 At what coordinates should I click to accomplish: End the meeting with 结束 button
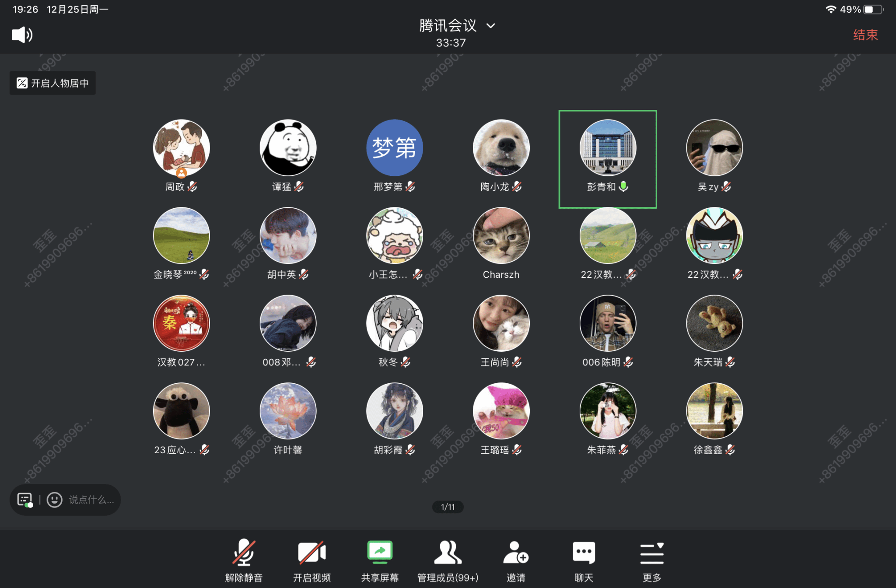(865, 35)
